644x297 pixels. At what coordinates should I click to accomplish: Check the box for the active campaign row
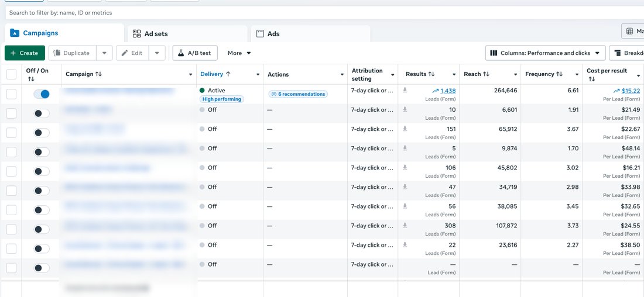coord(12,94)
